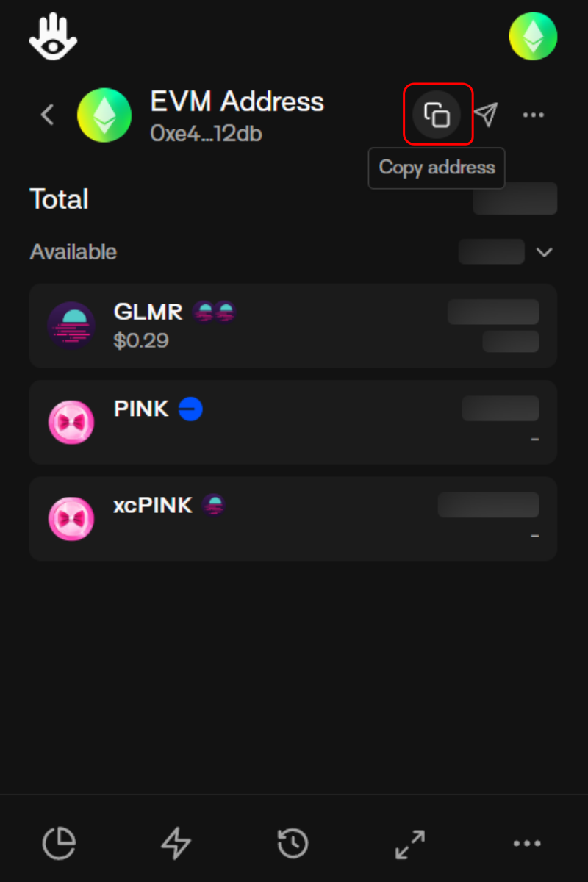Open the PINK token row
This screenshot has width=588, height=882.
(x=293, y=422)
